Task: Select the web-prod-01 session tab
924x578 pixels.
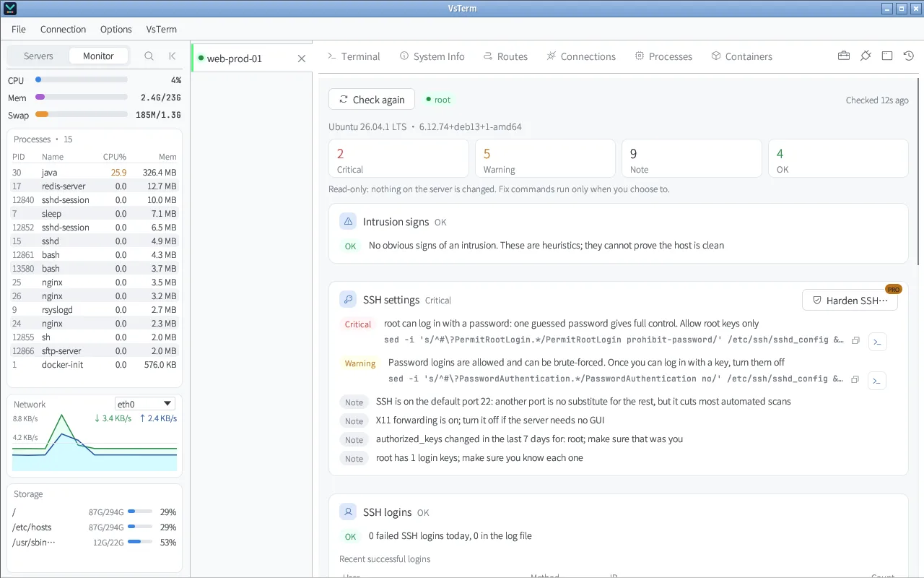Action: pyautogui.click(x=252, y=59)
